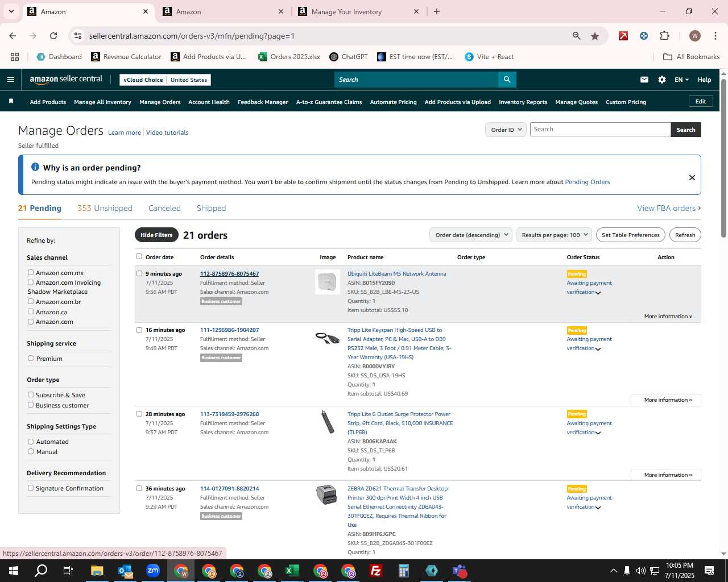Click the red arrow extension icon
Screen dimensions: 728x582
(x=623, y=36)
